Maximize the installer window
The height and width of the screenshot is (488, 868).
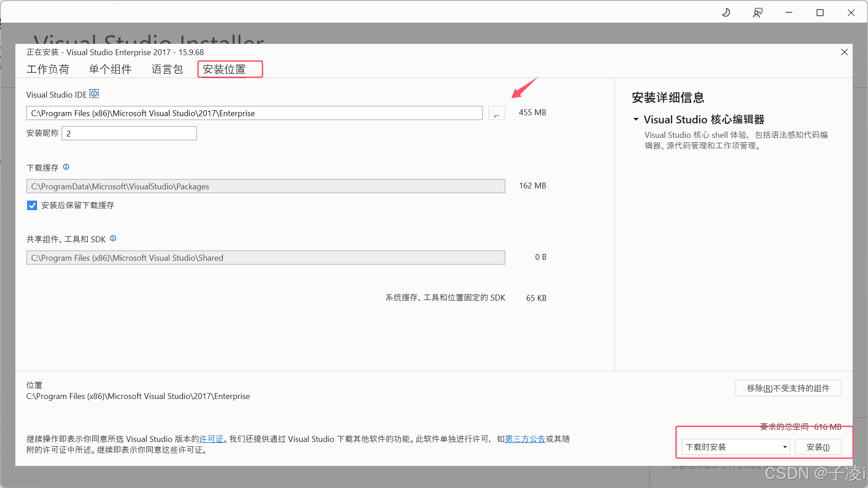coord(820,13)
